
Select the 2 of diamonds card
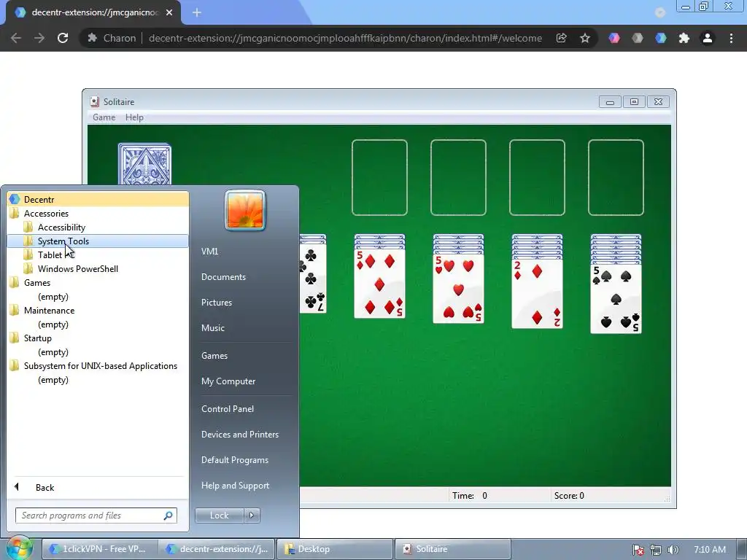537,294
